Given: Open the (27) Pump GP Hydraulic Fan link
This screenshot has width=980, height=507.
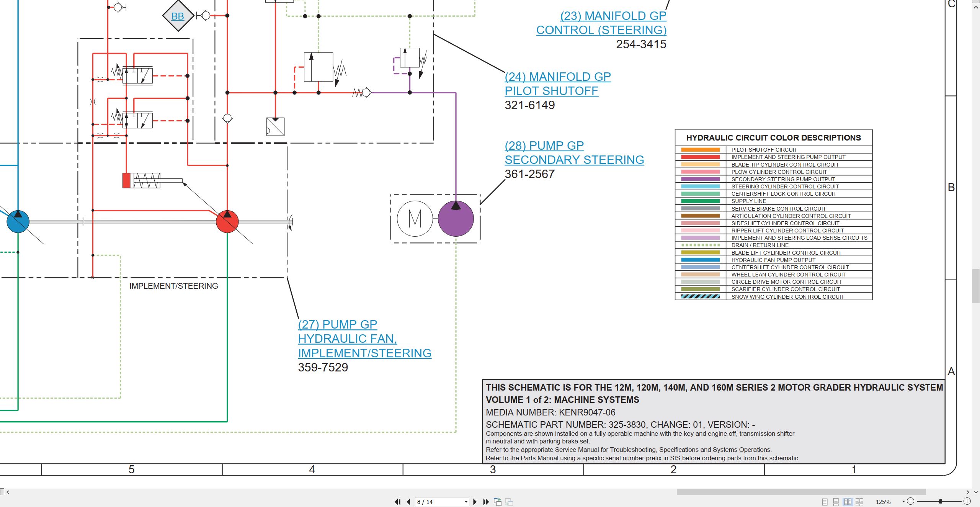Looking at the screenshot, I should [364, 339].
